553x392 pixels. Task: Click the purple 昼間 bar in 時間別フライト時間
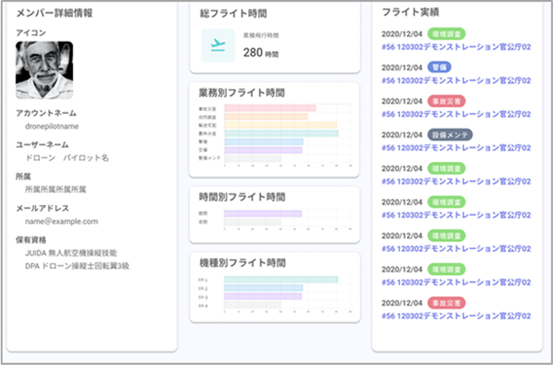tap(263, 214)
